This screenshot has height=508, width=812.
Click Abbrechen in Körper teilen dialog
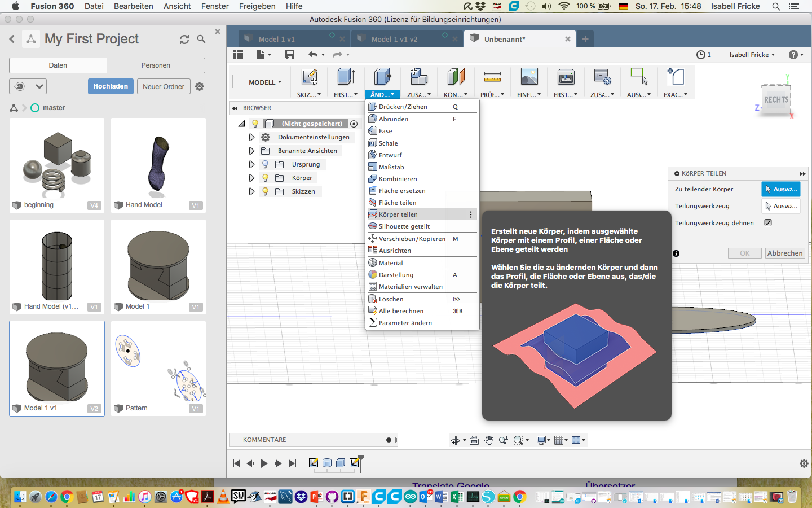(785, 253)
